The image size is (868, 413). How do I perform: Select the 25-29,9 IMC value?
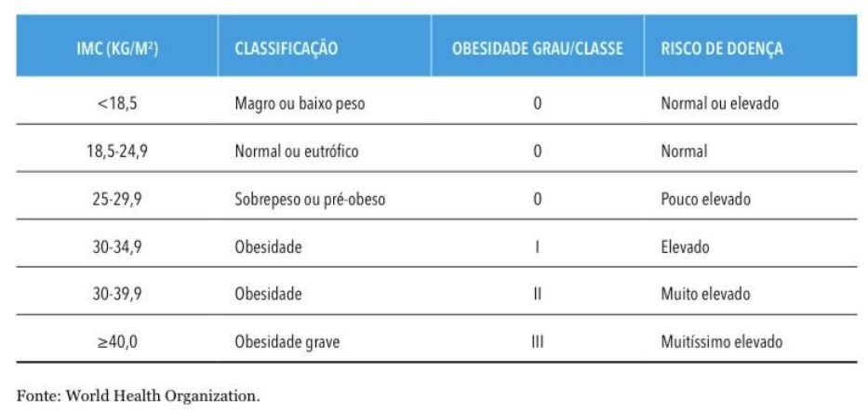point(117,199)
